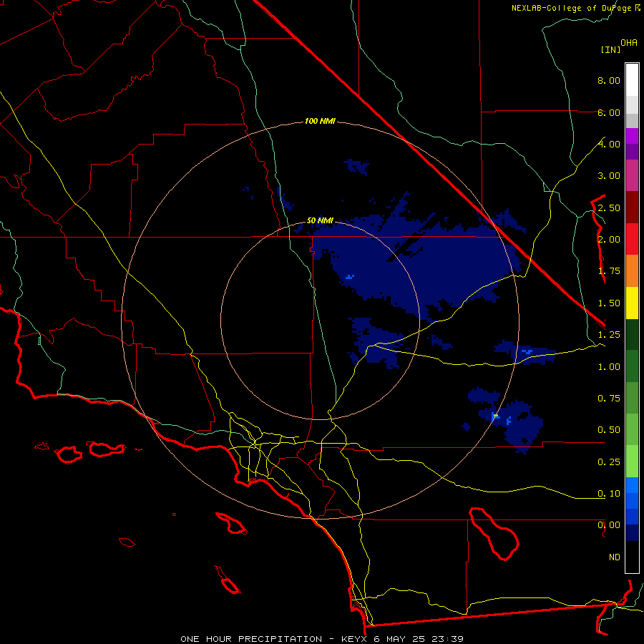
Task: Click the 1.75 legend value
Action: coord(609,271)
